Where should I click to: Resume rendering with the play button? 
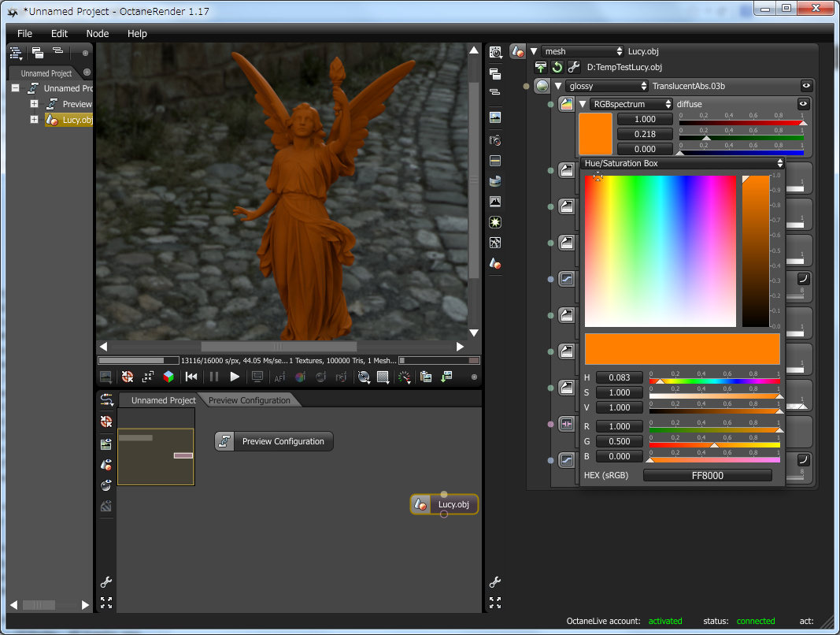pyautogui.click(x=234, y=377)
